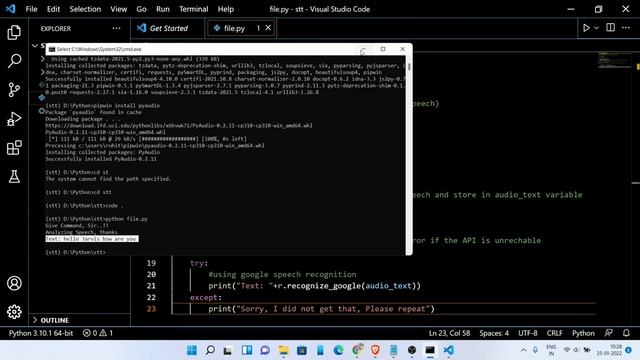640x360 pixels.
Task: Close the file.py editor tab
Action: pyautogui.click(x=268, y=28)
